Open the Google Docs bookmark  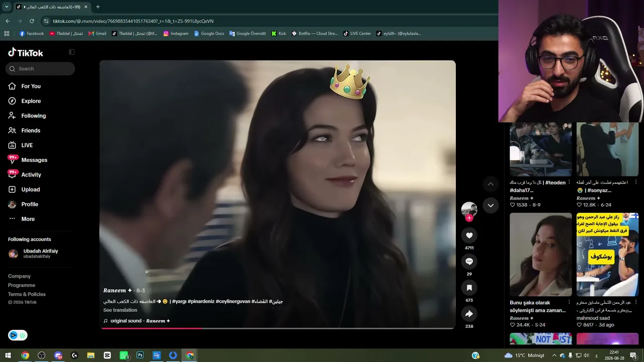point(209,34)
